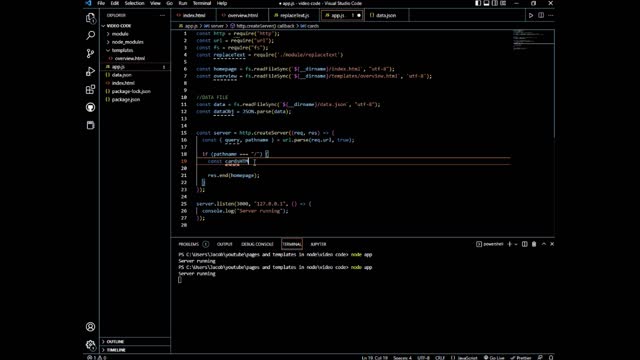Toggle primary side bar visibility
640x360 pixels.
click(x=478, y=3)
